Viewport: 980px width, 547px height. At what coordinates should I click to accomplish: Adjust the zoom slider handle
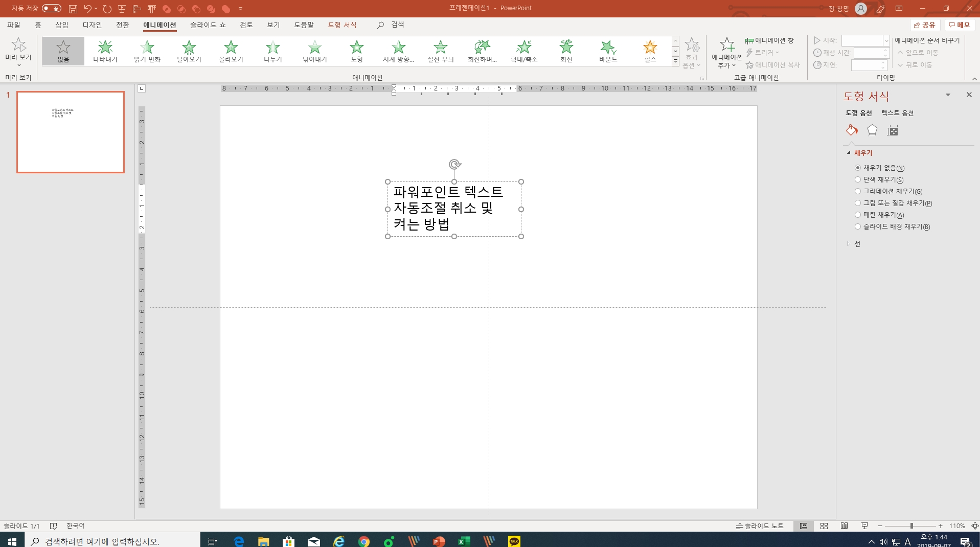911,526
